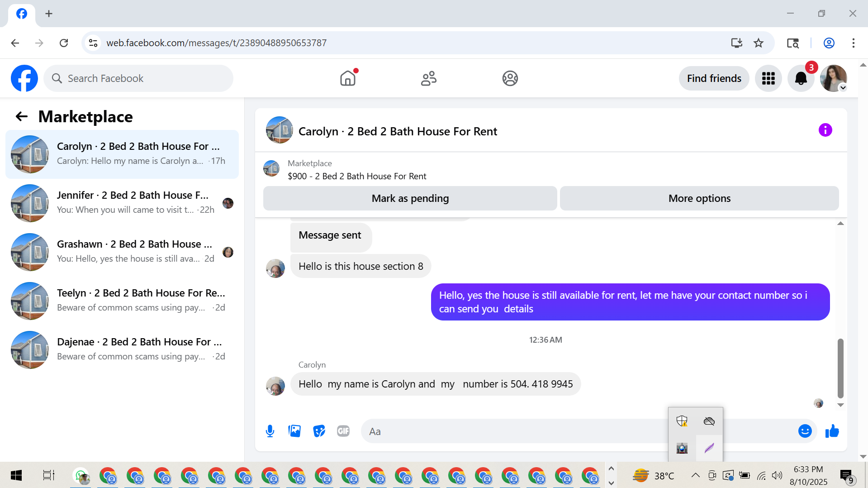Click chat scroll down arrow
The height and width of the screenshot is (488, 868).
840,405
